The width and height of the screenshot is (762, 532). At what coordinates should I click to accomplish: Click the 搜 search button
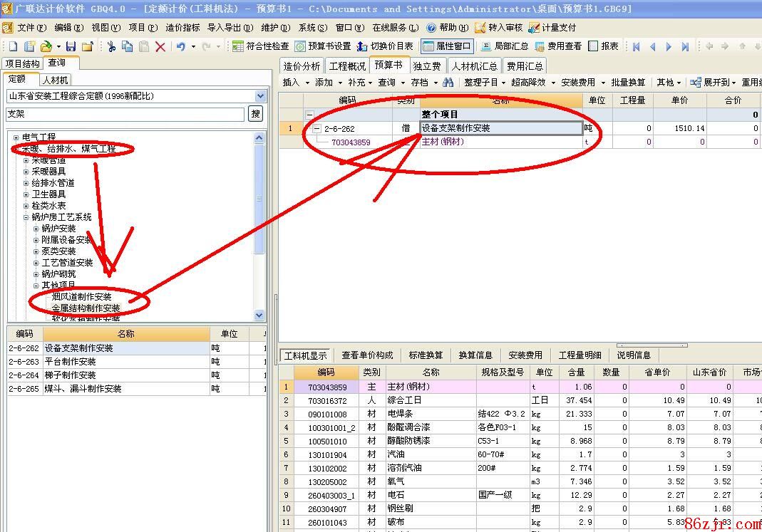(255, 114)
